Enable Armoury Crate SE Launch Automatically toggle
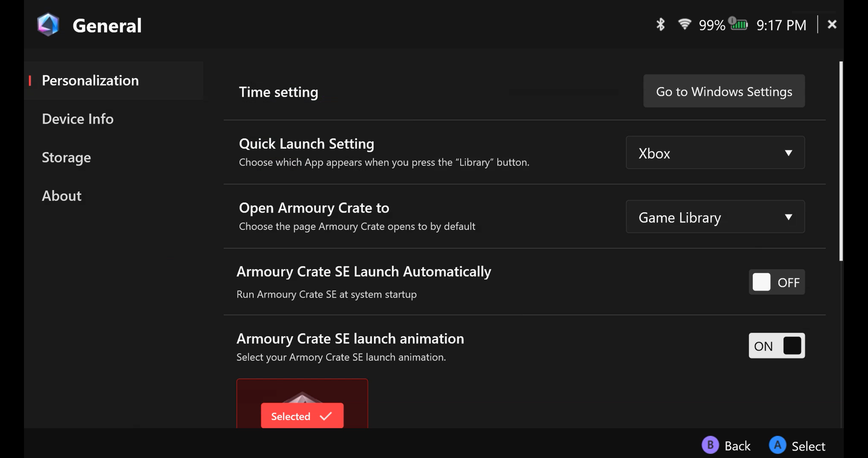The height and width of the screenshot is (458, 868). click(776, 282)
